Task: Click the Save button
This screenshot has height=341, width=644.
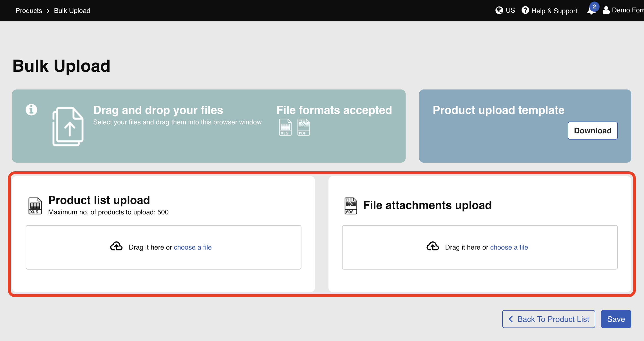Action: 616,319
